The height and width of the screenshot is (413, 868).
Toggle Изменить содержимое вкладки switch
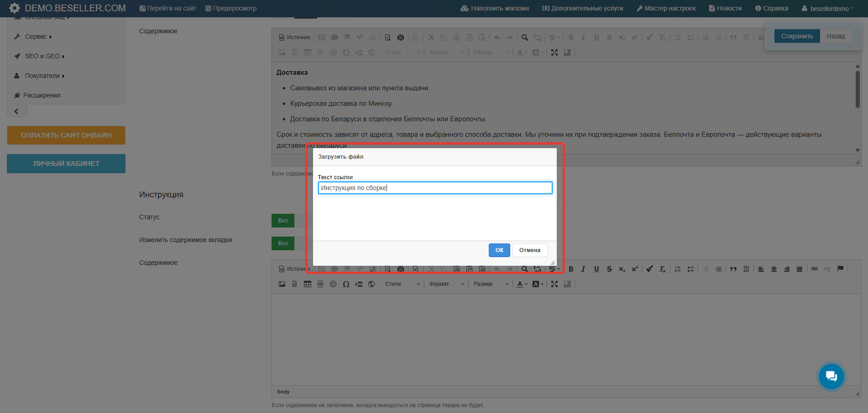(x=283, y=243)
